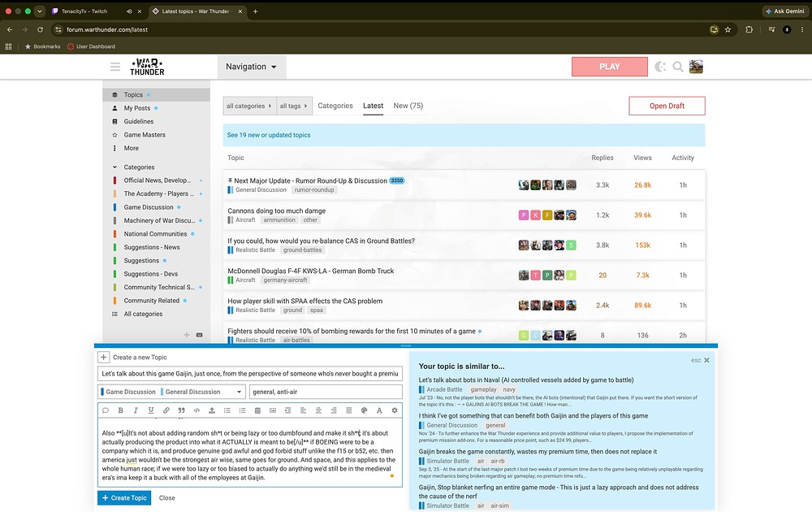Click the image insert icon in editor toolbar
The height and width of the screenshot is (512, 812).
point(272,410)
